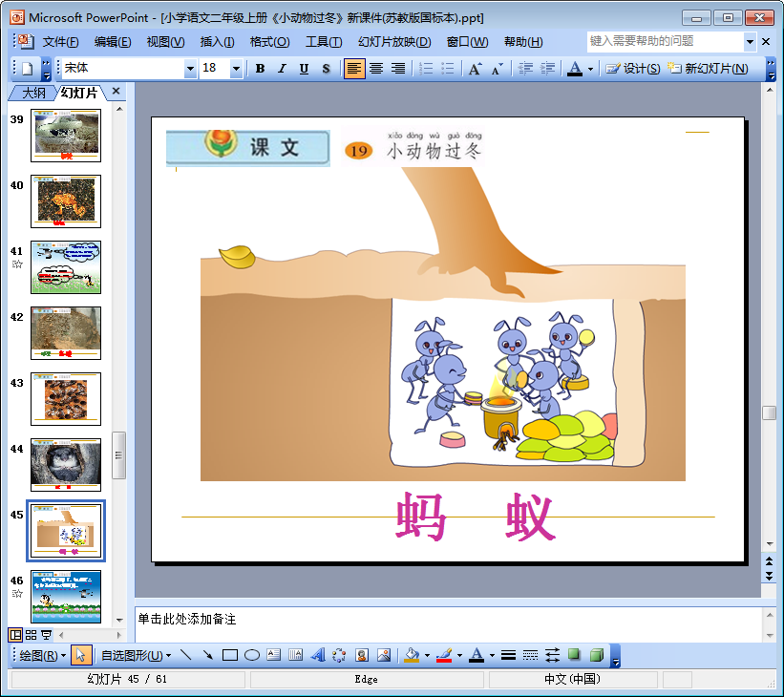Decrease indent level icon
The image size is (784, 697).
tap(525, 69)
